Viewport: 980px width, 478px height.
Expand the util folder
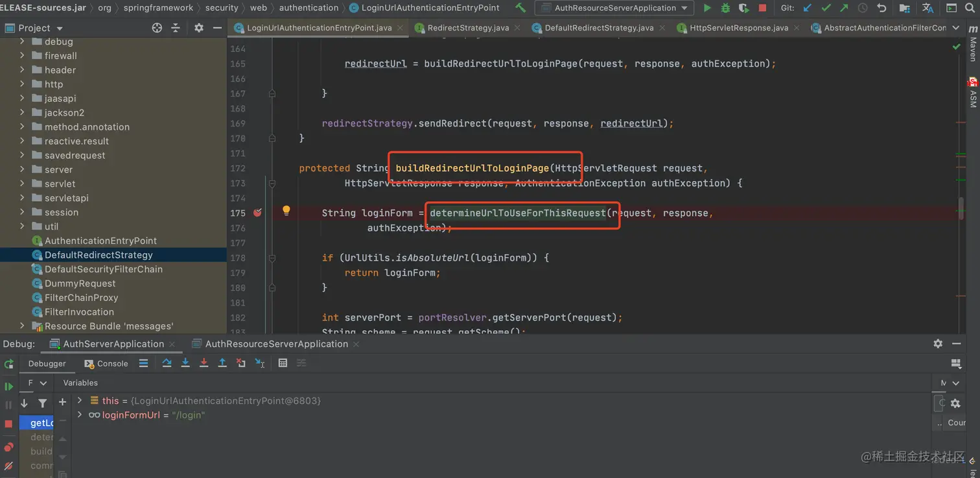pyautogui.click(x=22, y=226)
